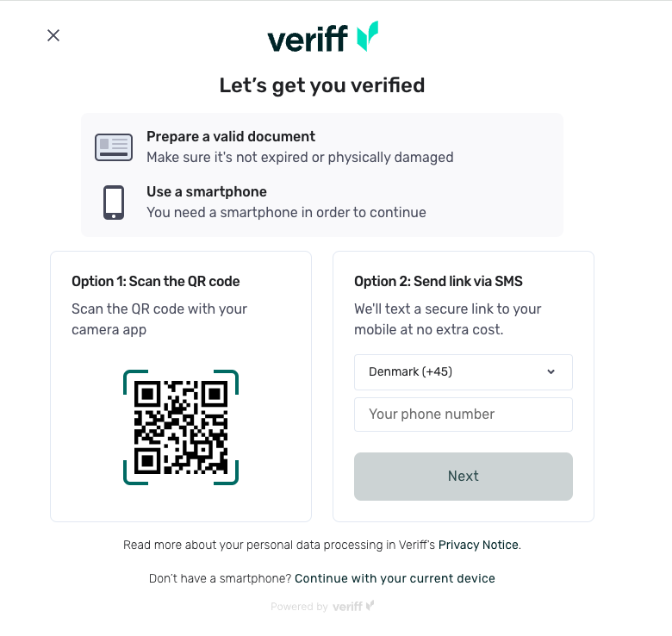Click the "We'll text a secure link" description
The width and height of the screenshot is (672, 636).
(x=448, y=319)
